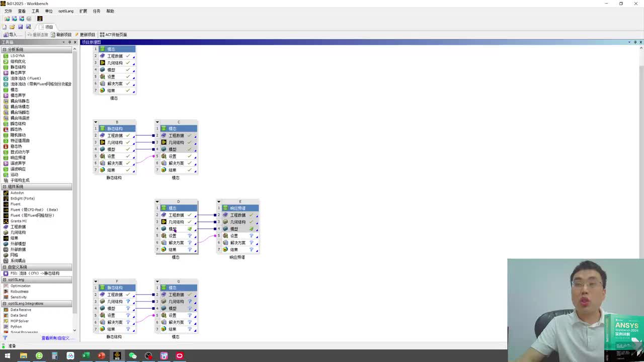Open the 单位 menu
The image size is (644, 362).
49,11
